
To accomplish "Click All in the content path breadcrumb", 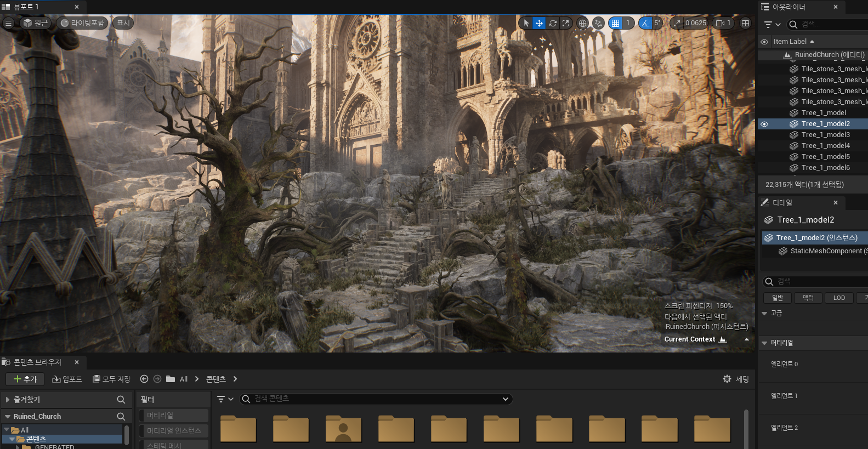I will [184, 379].
